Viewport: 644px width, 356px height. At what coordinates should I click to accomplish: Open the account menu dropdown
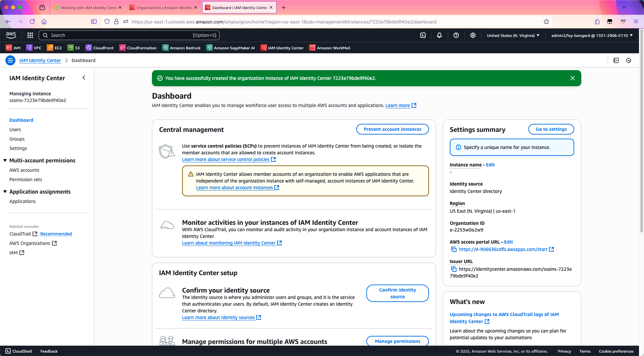click(592, 35)
